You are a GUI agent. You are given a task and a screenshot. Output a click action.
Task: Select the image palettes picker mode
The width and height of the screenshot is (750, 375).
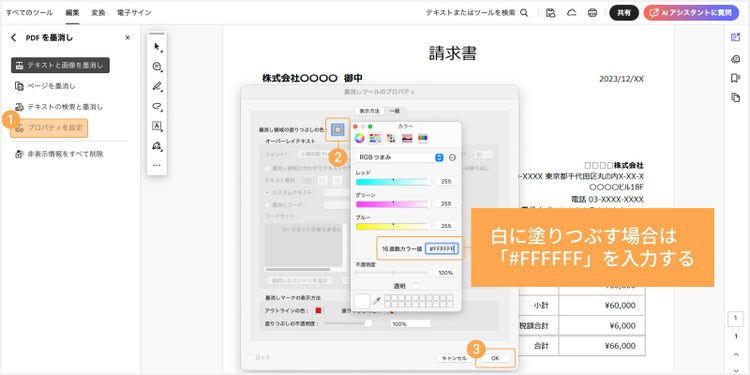coord(407,138)
